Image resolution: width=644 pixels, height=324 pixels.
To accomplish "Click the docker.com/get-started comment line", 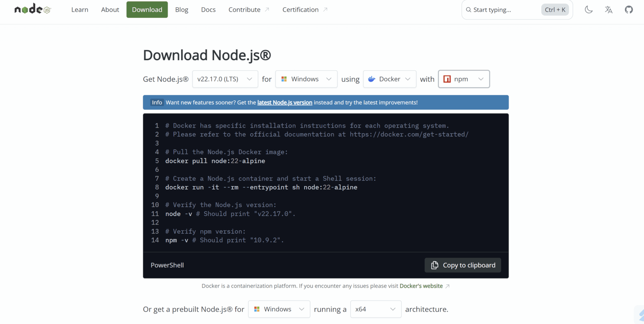I will pos(317,134).
